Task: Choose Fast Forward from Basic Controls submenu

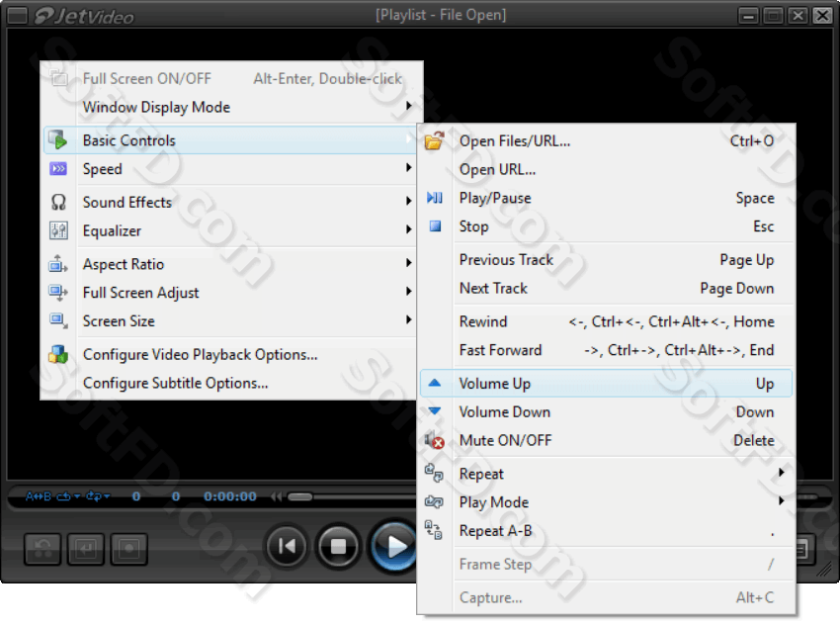Action: click(x=606, y=350)
